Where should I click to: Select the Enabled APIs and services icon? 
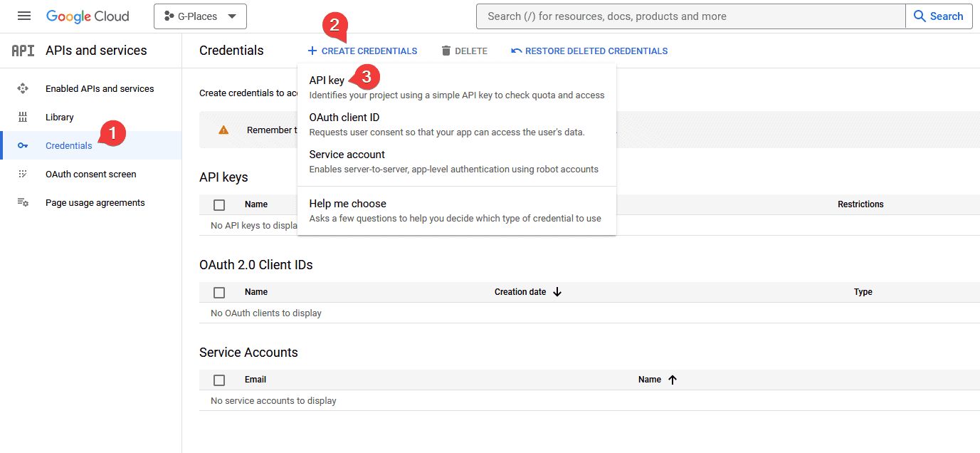tap(23, 88)
